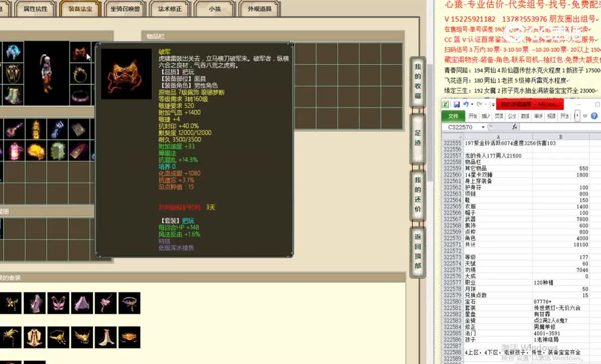Select row header 322571 in Excel

[452, 245]
